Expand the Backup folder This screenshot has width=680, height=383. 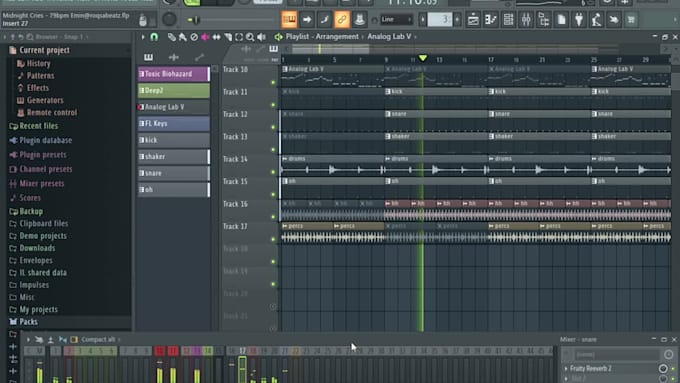tap(31, 212)
